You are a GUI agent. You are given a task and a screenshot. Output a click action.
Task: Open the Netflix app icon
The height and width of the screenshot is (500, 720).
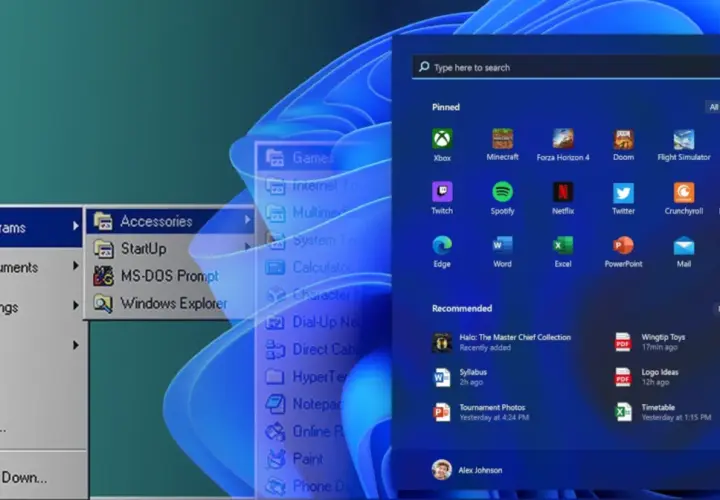click(x=563, y=192)
